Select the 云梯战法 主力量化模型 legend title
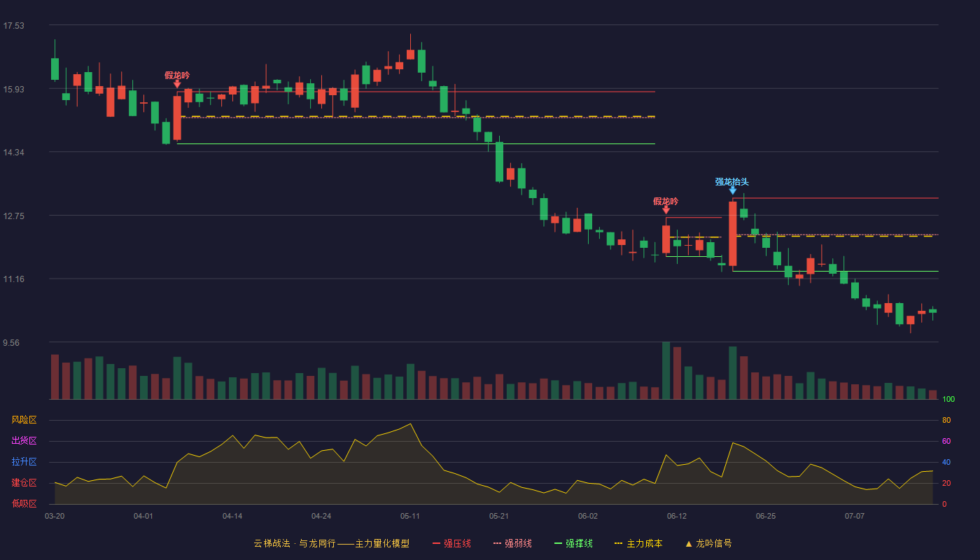 point(331,543)
